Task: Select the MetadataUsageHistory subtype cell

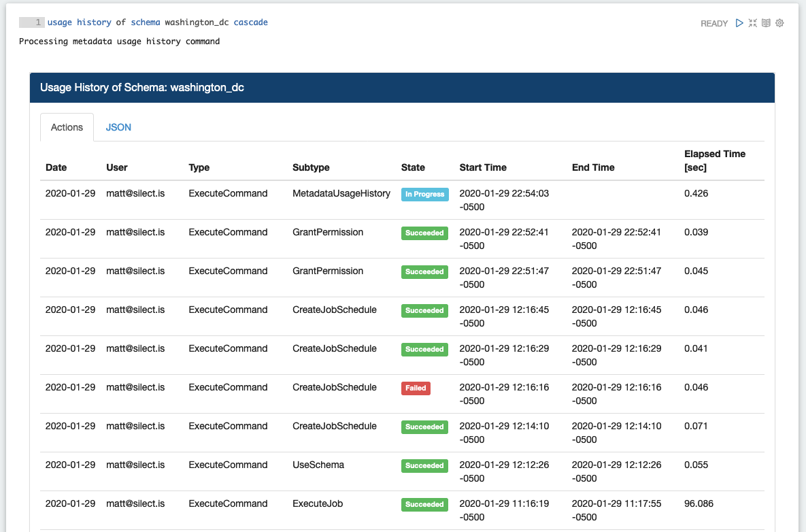Action: pyautogui.click(x=341, y=194)
